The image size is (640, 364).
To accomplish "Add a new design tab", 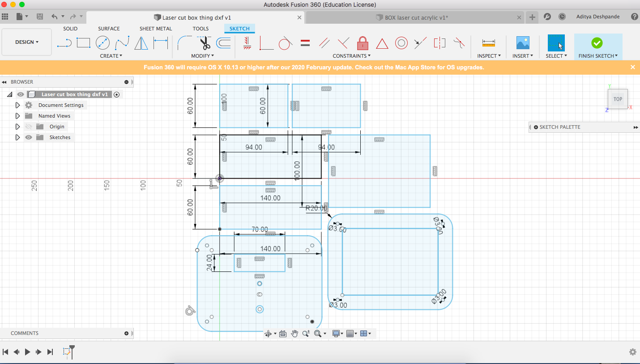I will [532, 17].
